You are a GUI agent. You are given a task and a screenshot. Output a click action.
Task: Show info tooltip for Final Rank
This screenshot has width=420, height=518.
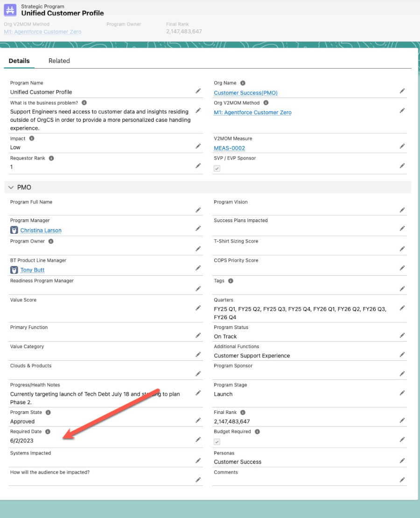click(243, 412)
